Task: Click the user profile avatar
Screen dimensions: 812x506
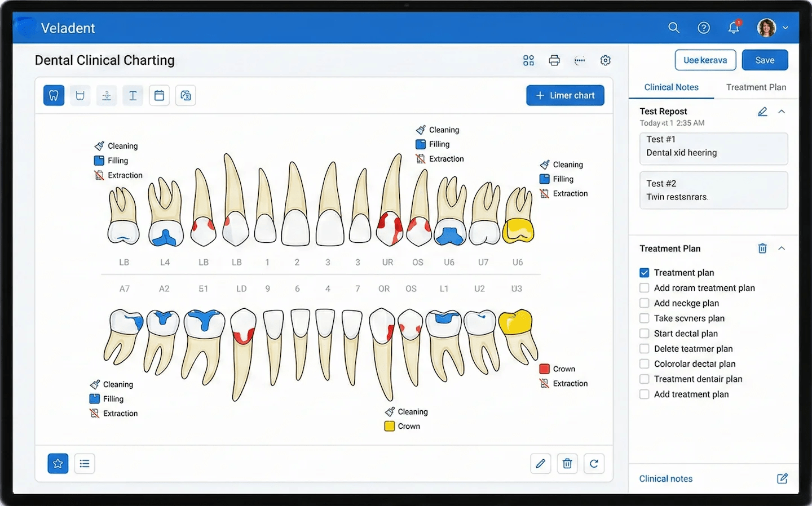Action: 766,28
